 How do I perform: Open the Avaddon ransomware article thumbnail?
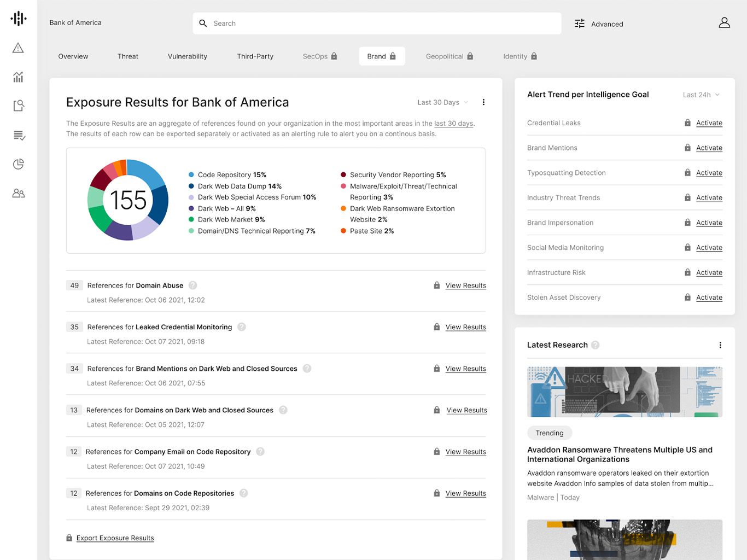click(625, 392)
